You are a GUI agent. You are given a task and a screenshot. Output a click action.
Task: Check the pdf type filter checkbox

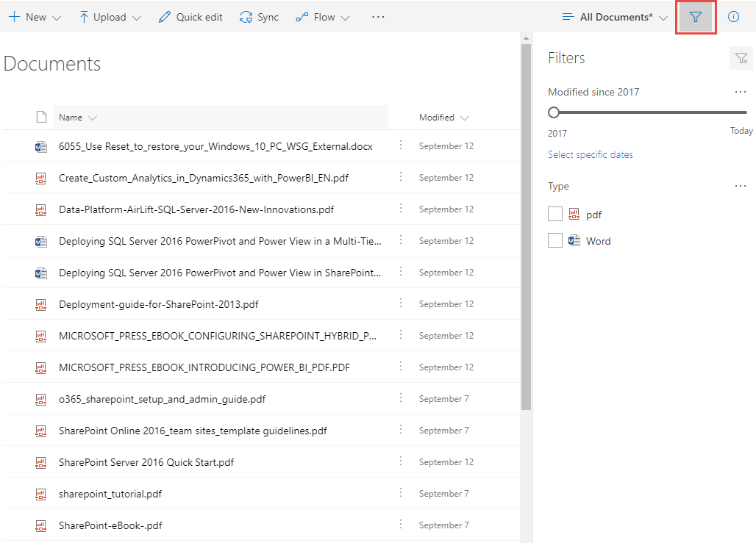[x=555, y=214]
